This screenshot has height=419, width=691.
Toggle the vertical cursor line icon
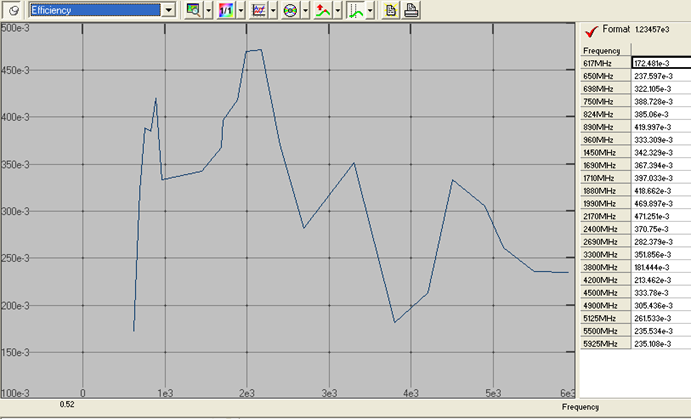click(355, 10)
